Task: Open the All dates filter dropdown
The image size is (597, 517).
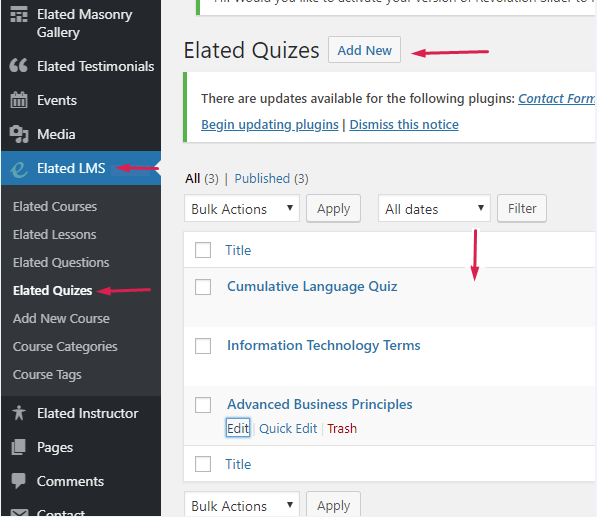Action: tap(434, 208)
